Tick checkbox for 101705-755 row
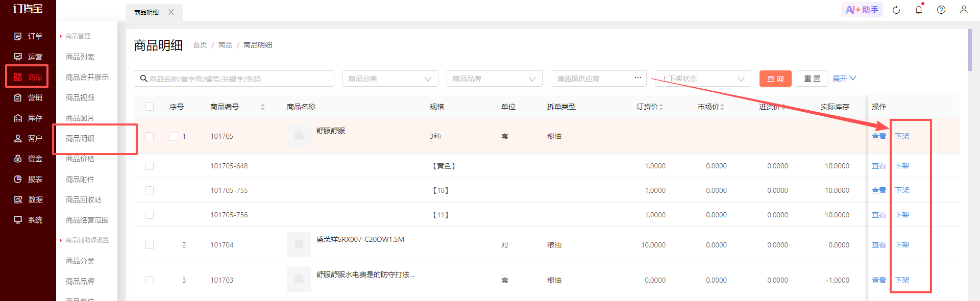The image size is (980, 301). [x=150, y=190]
